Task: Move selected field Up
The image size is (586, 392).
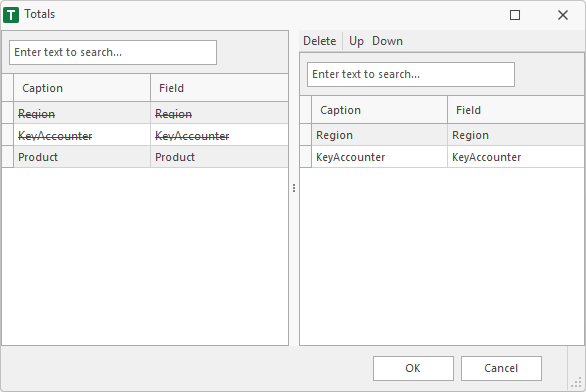Action: tap(356, 41)
